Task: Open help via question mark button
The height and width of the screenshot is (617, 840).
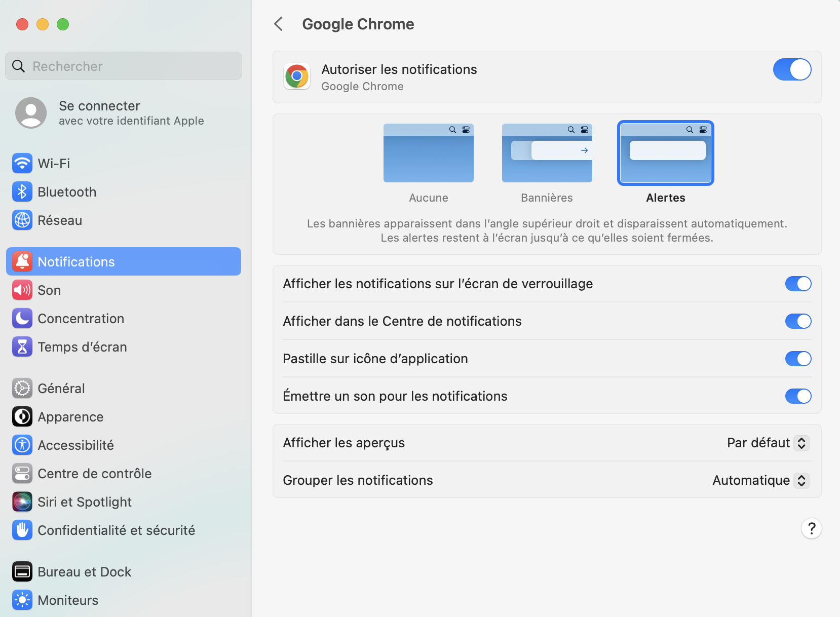Action: click(812, 528)
